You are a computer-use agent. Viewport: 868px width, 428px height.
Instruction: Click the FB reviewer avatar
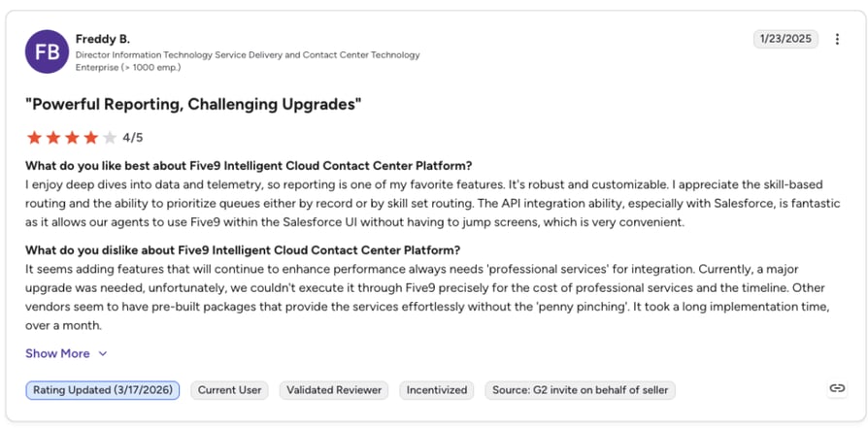47,51
